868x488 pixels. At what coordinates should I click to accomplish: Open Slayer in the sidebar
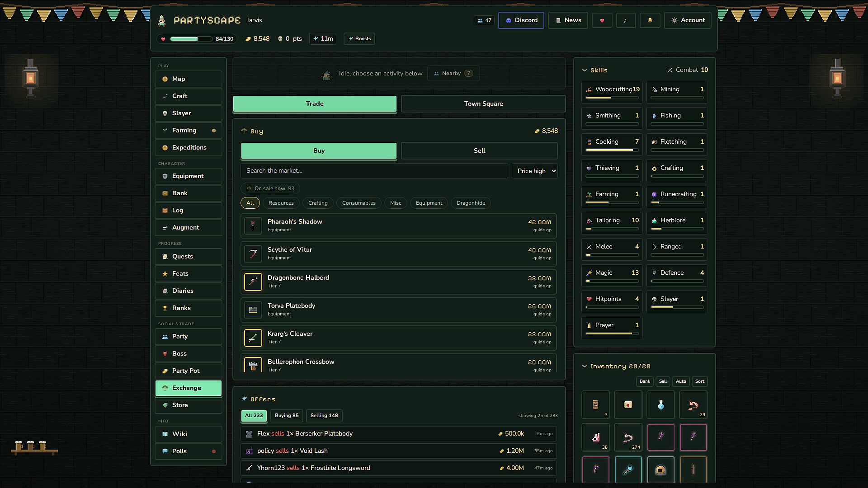[189, 113]
